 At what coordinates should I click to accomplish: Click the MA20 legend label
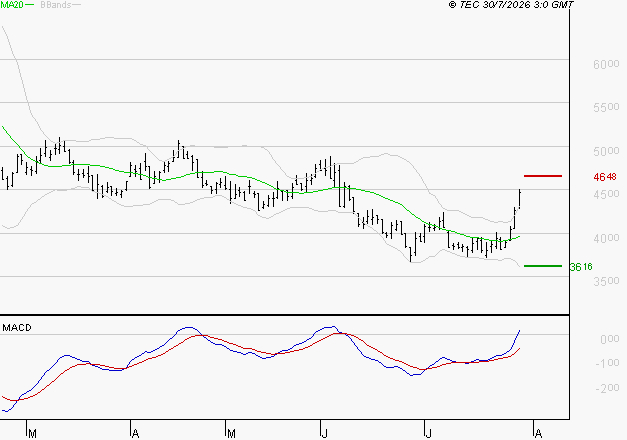click(x=12, y=5)
